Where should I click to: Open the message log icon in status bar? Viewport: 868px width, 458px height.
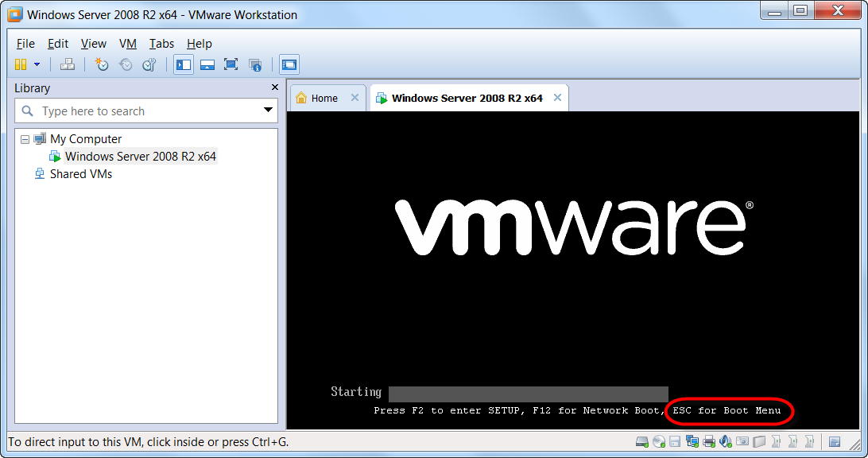click(835, 441)
